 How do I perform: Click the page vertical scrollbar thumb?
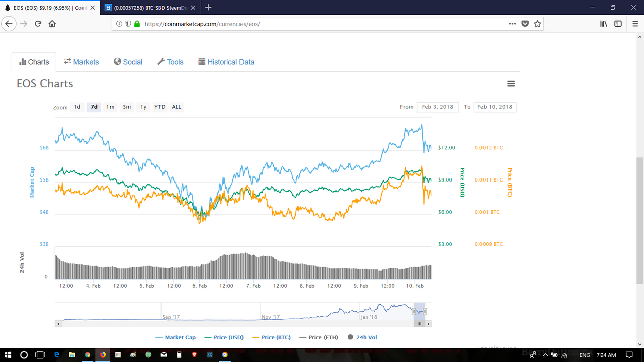[x=640, y=221]
